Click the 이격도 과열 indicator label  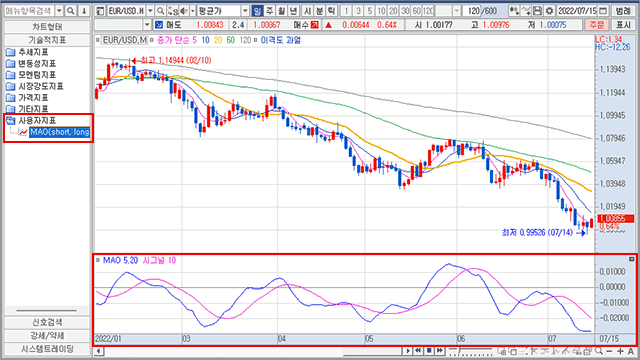280,40
